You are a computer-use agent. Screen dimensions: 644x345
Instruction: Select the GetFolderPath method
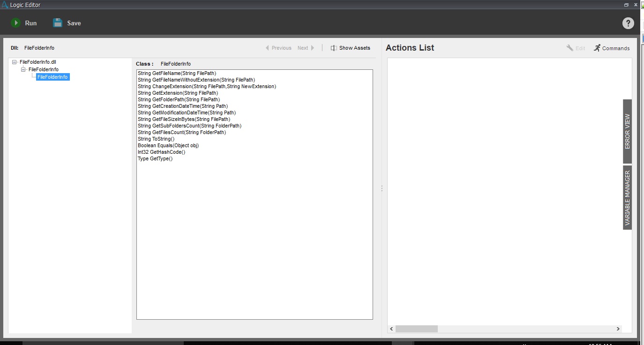click(x=179, y=99)
